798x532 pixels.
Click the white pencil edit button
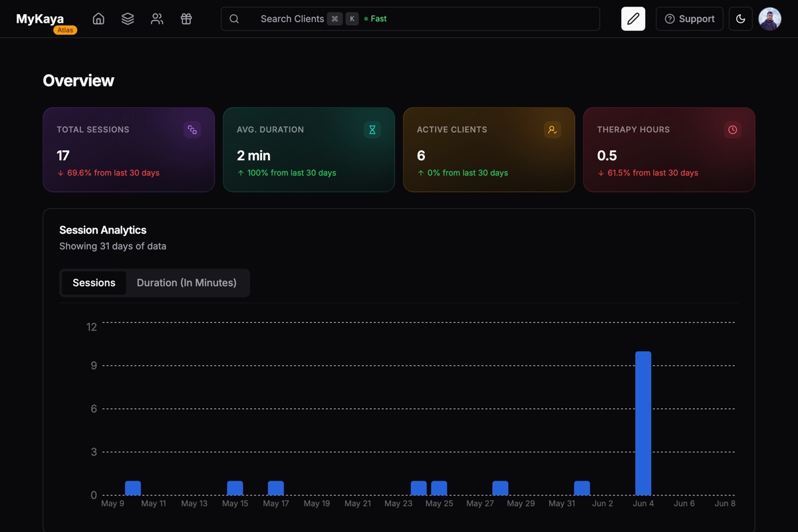click(x=633, y=19)
